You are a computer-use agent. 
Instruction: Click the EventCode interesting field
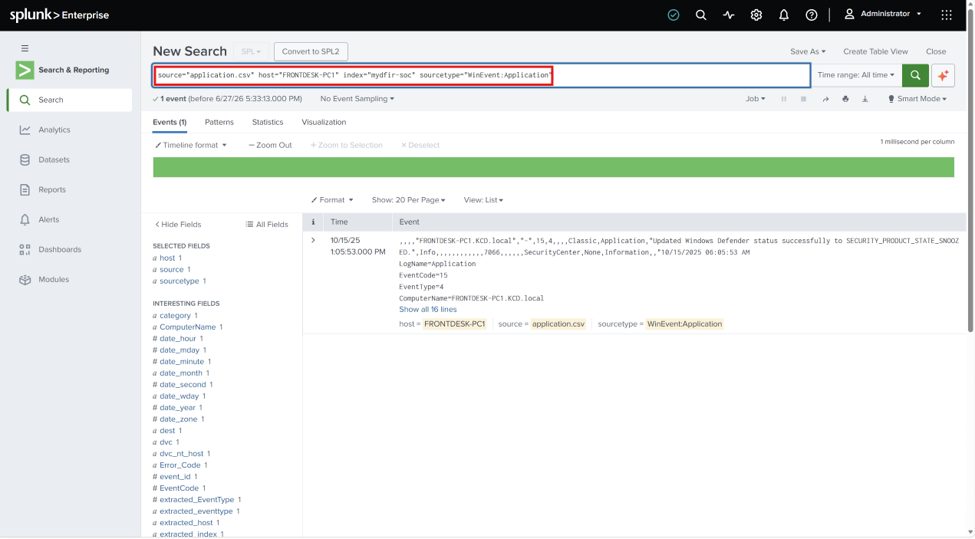pyautogui.click(x=178, y=489)
